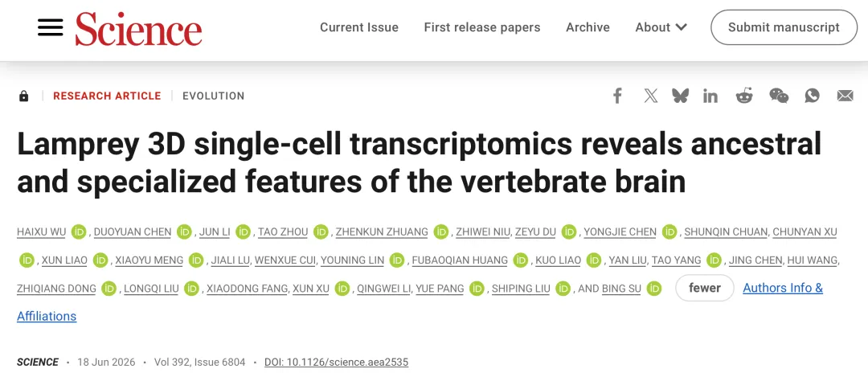Email this article using envelope icon
This screenshot has height=373, width=868.
point(845,96)
